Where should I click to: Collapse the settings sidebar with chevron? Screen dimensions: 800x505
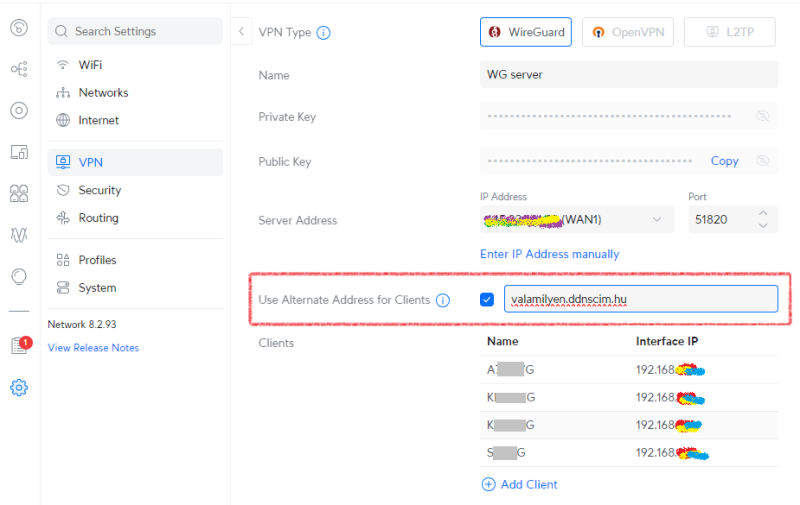point(242,32)
